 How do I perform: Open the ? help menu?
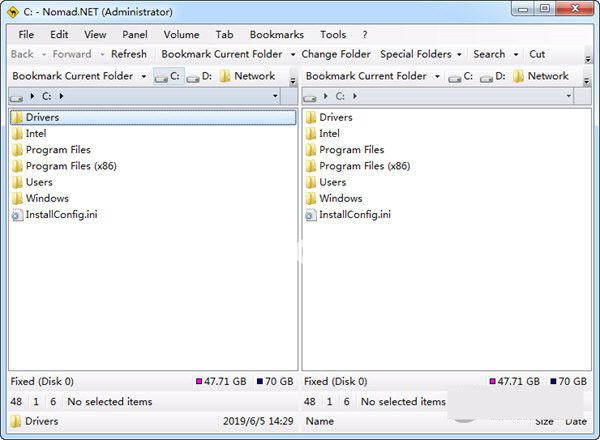pyautogui.click(x=365, y=34)
